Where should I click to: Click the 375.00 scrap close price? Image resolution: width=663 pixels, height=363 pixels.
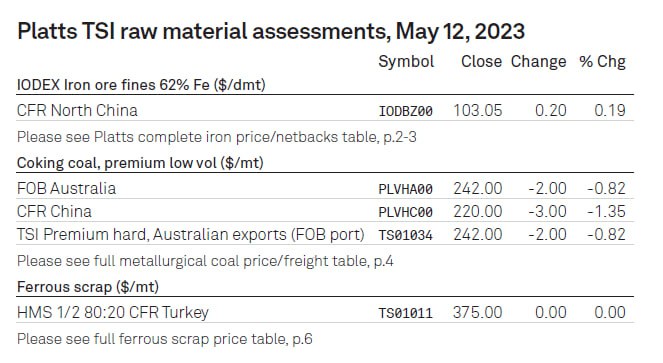[478, 313]
